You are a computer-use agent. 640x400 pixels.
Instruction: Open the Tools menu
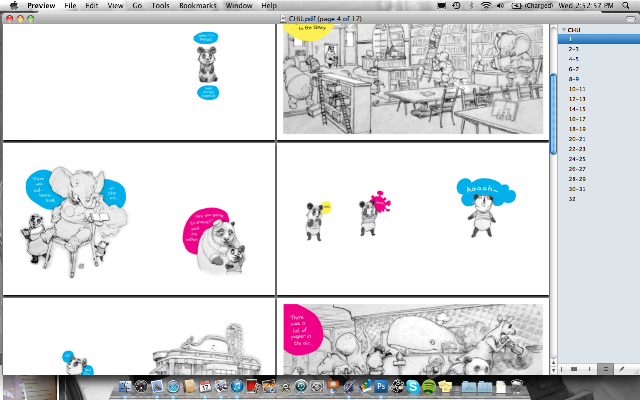click(x=160, y=6)
